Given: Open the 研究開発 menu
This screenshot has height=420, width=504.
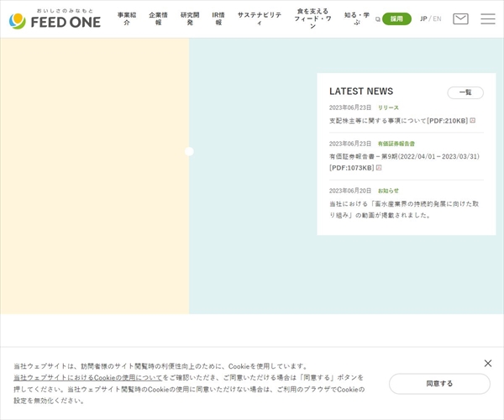Looking at the screenshot, I should tap(190, 18).
